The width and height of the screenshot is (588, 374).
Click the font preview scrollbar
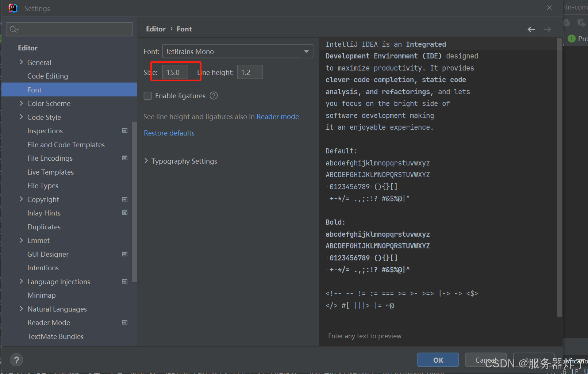pos(560,178)
